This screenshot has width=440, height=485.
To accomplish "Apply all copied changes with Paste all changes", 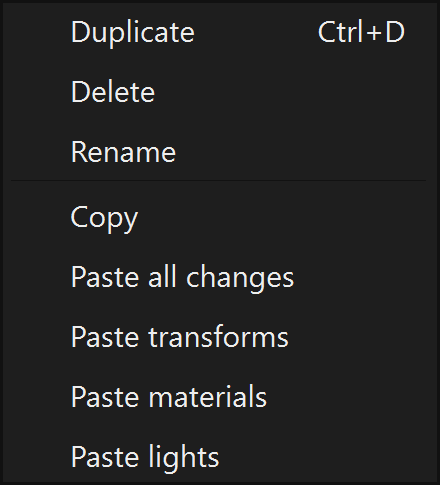I will [220, 277].
